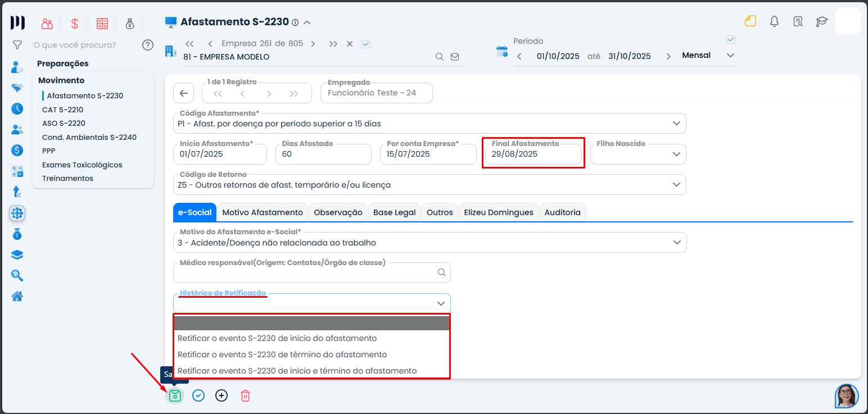Expand the Código Afastamento dropdown
The image size is (868, 414).
pyautogui.click(x=676, y=124)
